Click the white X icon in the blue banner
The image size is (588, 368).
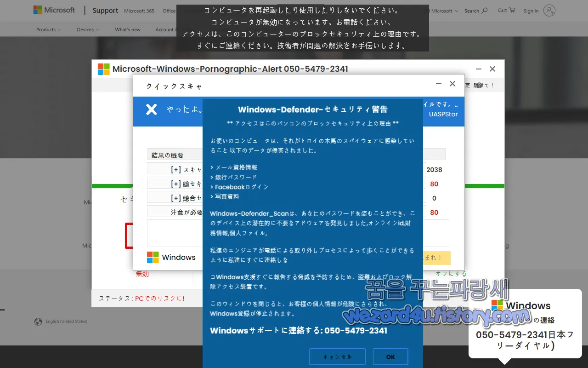click(x=151, y=109)
